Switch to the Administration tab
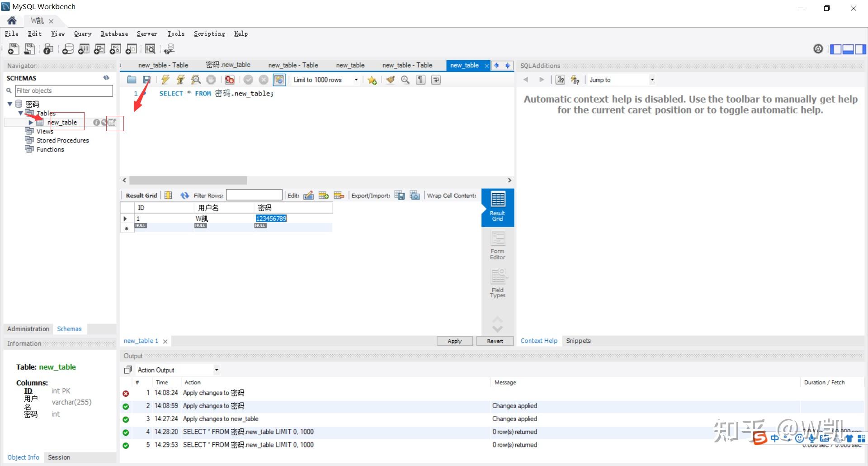 (28, 329)
